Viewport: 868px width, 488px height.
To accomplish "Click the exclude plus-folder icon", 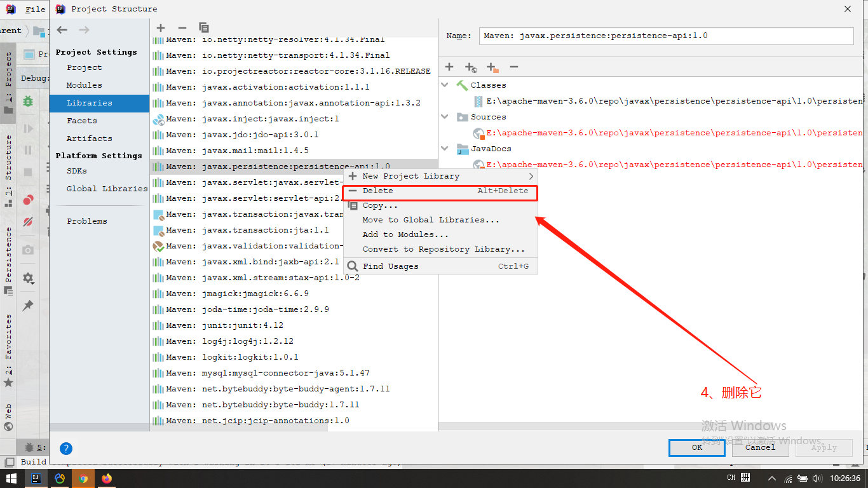I will pyautogui.click(x=492, y=67).
